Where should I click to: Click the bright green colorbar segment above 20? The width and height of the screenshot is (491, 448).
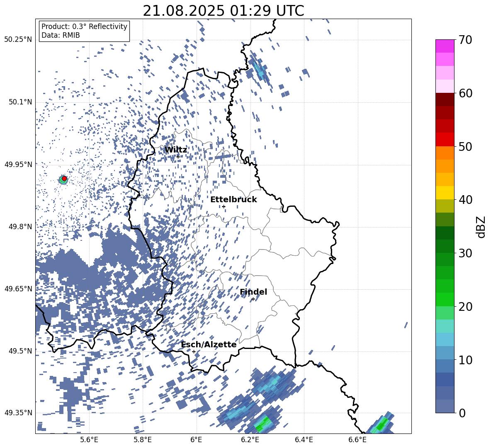pyautogui.click(x=445, y=299)
